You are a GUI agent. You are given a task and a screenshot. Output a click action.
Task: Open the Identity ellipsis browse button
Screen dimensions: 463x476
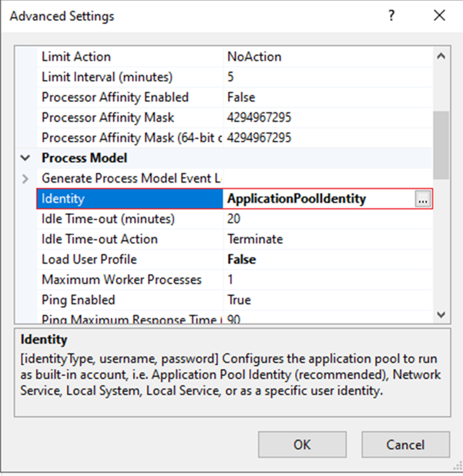[x=423, y=199]
